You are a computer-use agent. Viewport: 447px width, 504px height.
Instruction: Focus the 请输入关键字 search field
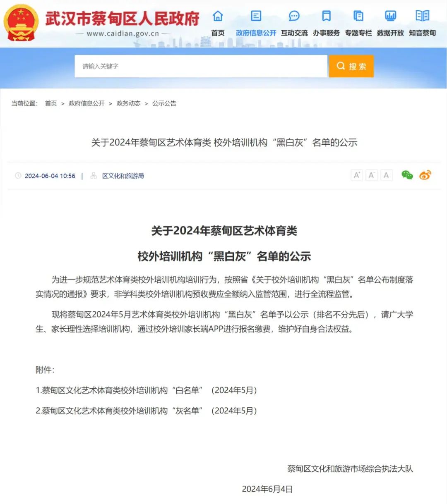(x=201, y=66)
